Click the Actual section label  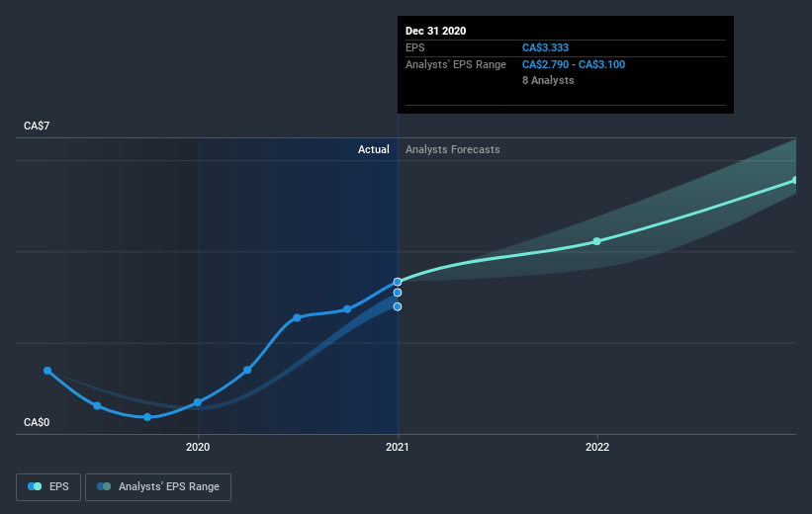coord(374,149)
